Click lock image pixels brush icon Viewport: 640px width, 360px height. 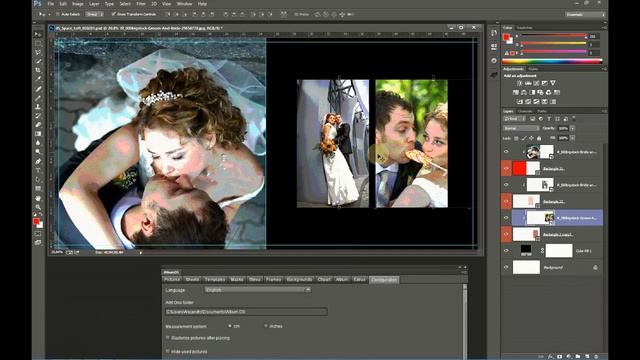coord(524,138)
